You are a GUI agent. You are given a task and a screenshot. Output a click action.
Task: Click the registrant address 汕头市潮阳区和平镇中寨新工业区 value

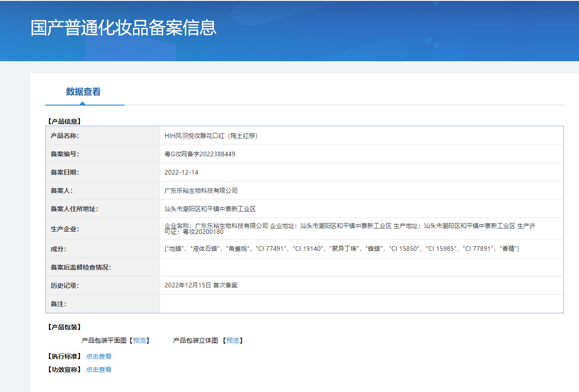coord(210,209)
